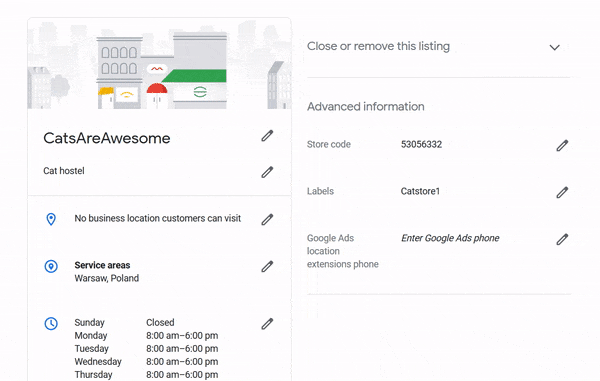Click the clock hours icon

click(x=51, y=324)
